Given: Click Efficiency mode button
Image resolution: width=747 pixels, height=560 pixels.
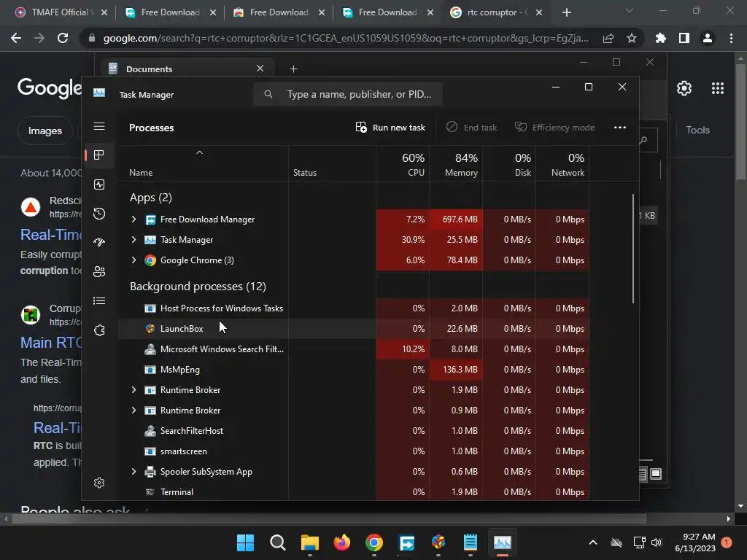Looking at the screenshot, I should (x=554, y=127).
